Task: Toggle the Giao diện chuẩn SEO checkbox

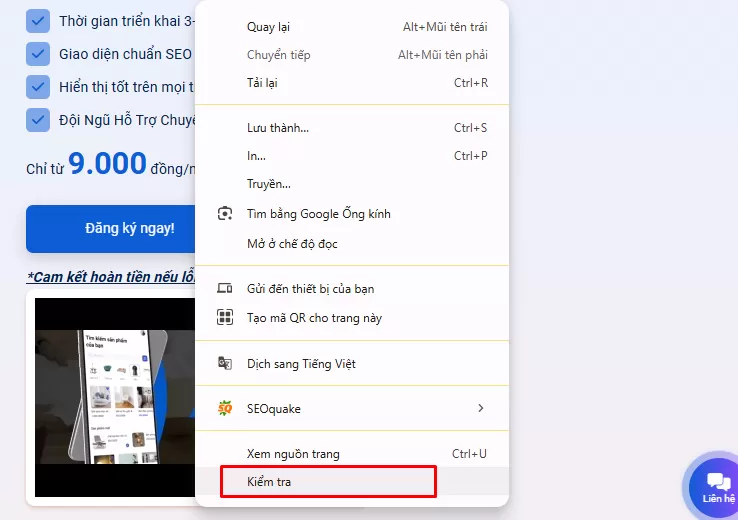Action: click(x=38, y=54)
